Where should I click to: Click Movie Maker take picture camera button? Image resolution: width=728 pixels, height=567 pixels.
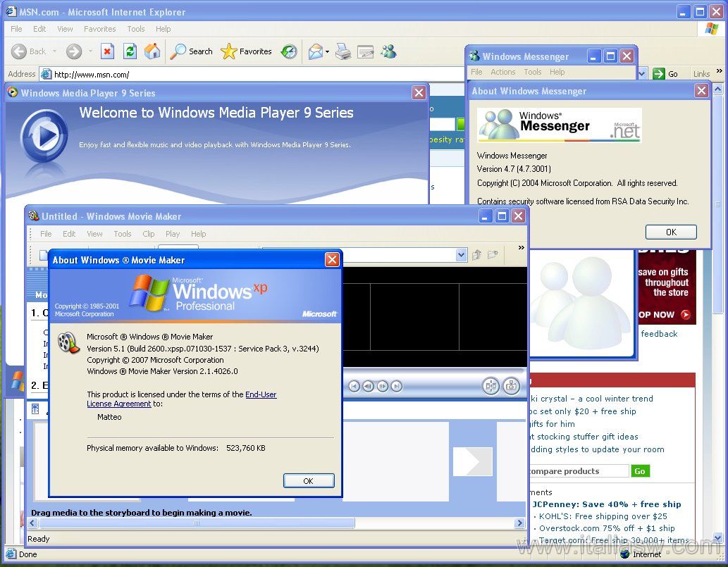[511, 386]
